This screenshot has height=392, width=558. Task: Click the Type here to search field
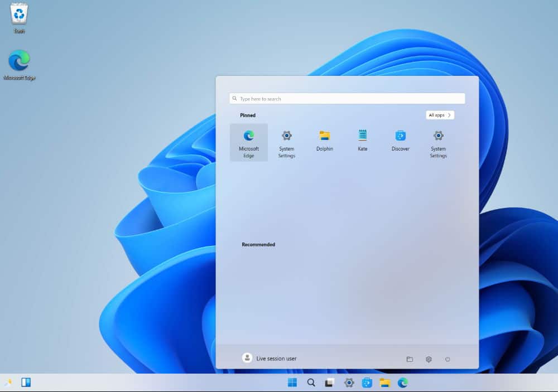coord(347,99)
